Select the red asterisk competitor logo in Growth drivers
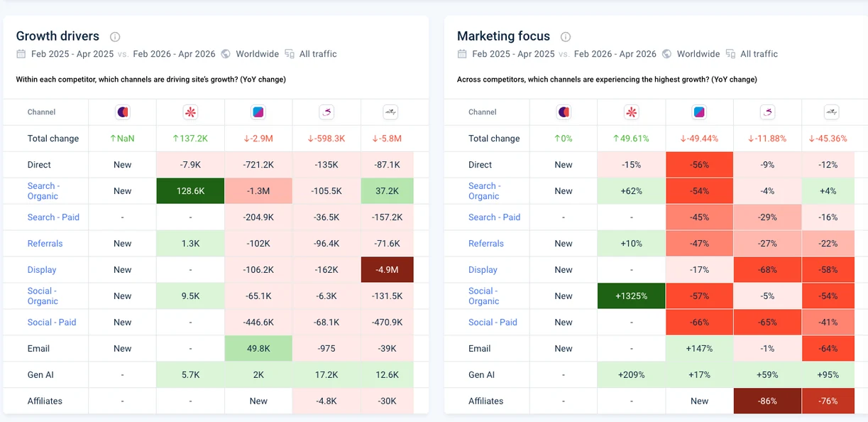Viewport: 868px width, 422px height. [x=190, y=112]
